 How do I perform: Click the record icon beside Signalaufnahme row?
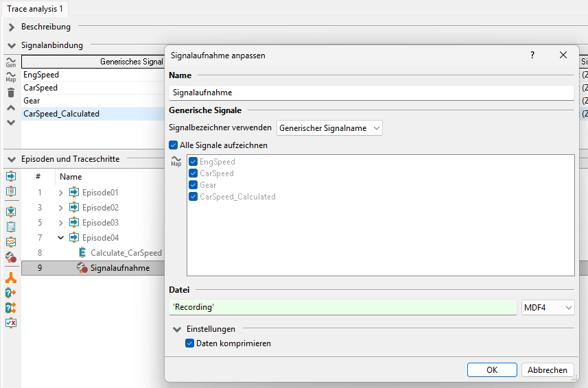(x=82, y=268)
